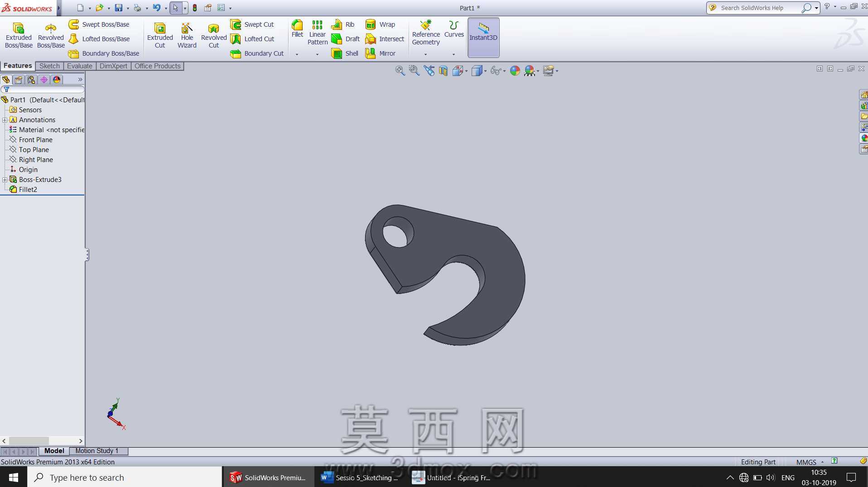Pick the Swept Cut command

[252, 24]
